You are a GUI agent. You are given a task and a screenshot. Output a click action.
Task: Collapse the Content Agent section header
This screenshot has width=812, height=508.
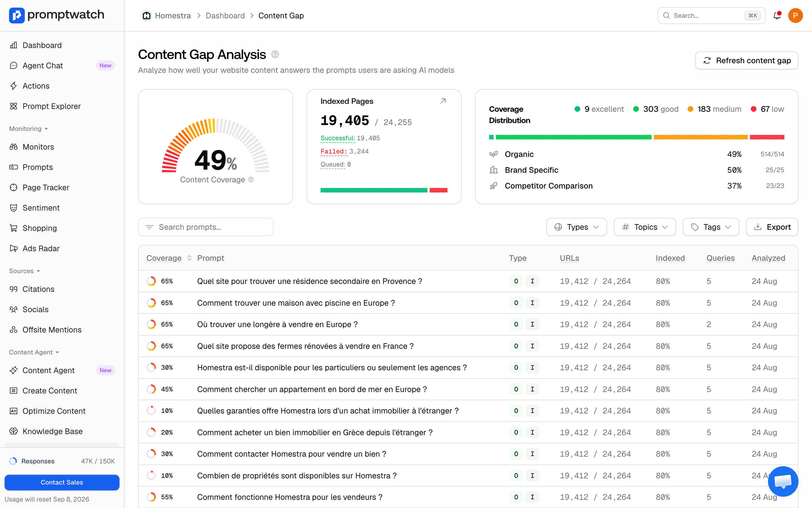tap(34, 352)
